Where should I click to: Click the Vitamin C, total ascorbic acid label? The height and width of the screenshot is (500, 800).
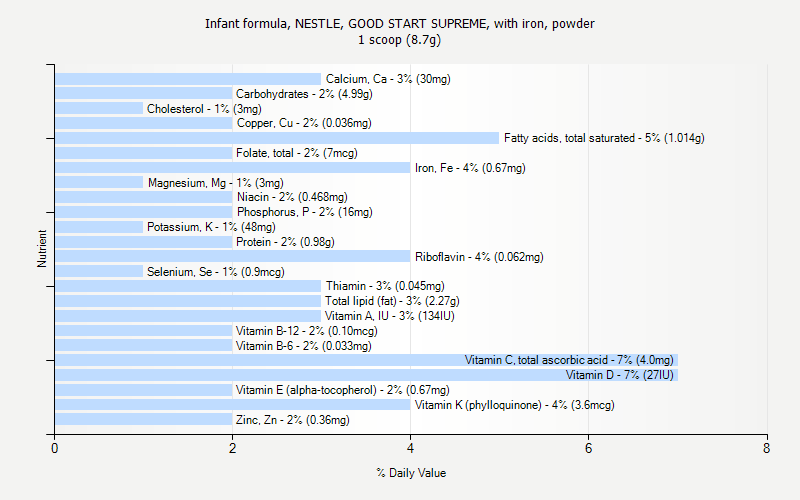point(569,360)
